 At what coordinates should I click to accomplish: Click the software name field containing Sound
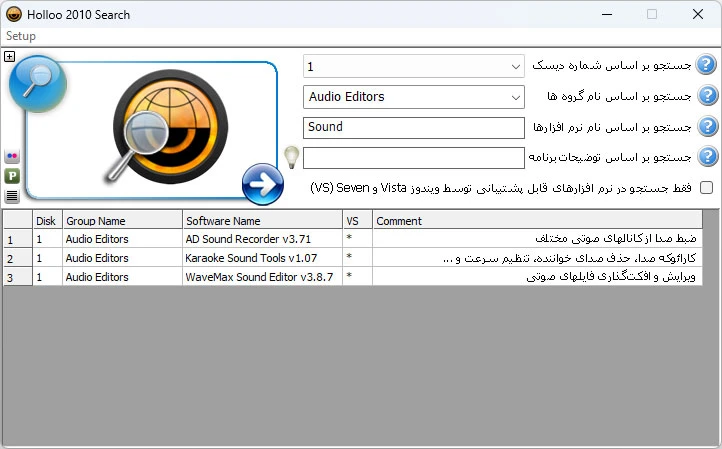(414, 128)
